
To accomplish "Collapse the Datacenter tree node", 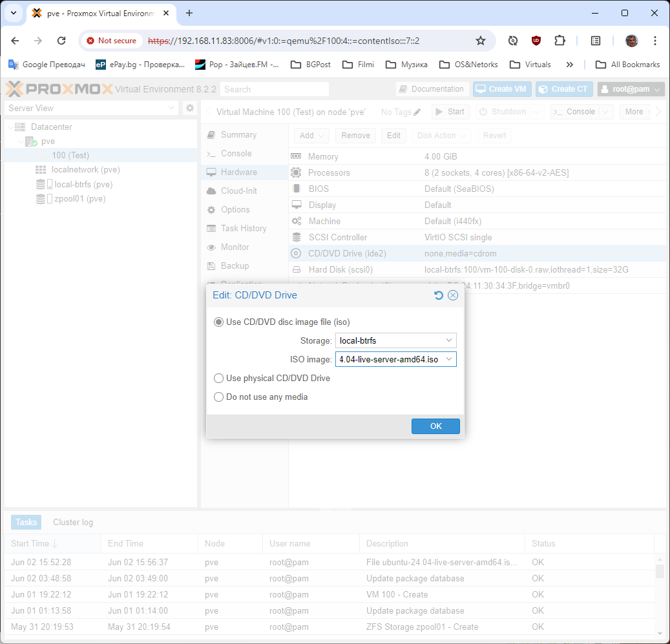I will tap(10, 127).
